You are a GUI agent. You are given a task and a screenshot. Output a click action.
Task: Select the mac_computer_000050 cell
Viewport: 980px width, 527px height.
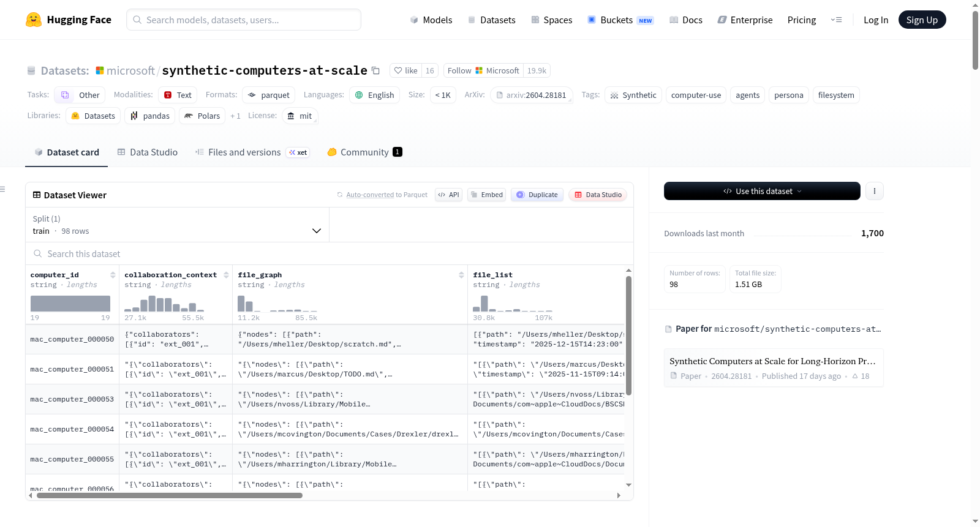[x=72, y=339]
